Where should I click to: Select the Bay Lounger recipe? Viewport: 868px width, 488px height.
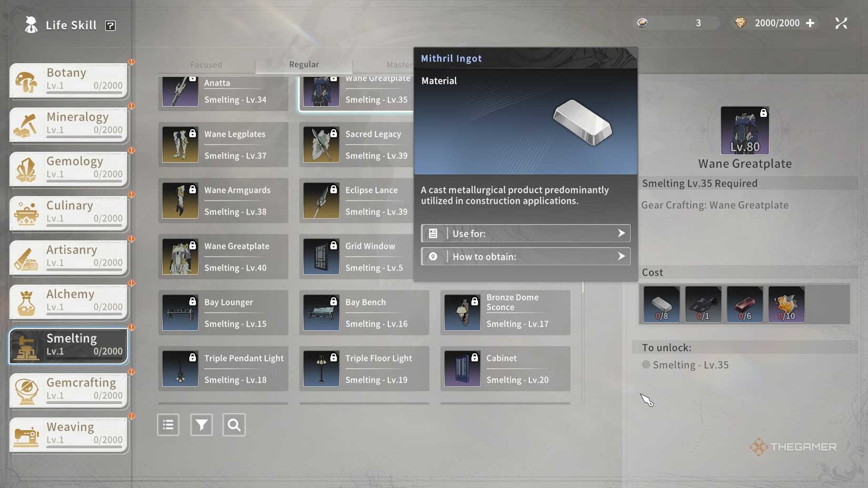(223, 313)
